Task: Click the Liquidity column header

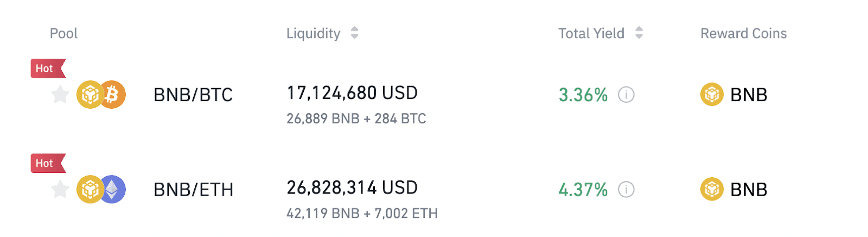Action: [313, 34]
